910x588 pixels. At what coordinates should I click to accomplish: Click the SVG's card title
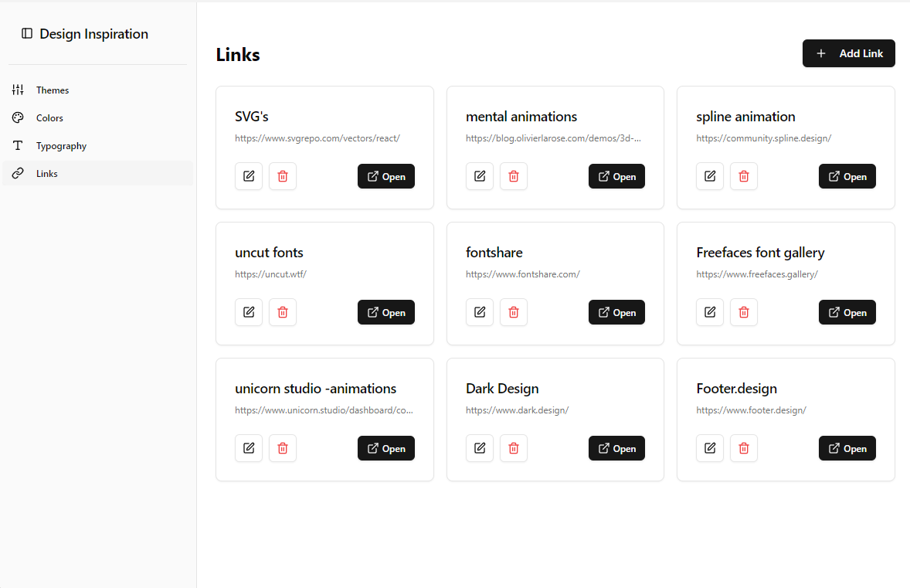pos(251,117)
